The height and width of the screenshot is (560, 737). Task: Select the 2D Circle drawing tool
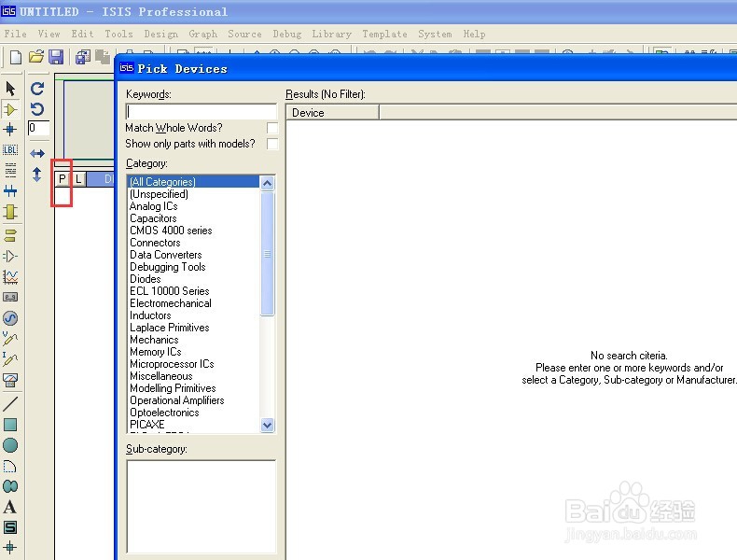[x=10, y=445]
